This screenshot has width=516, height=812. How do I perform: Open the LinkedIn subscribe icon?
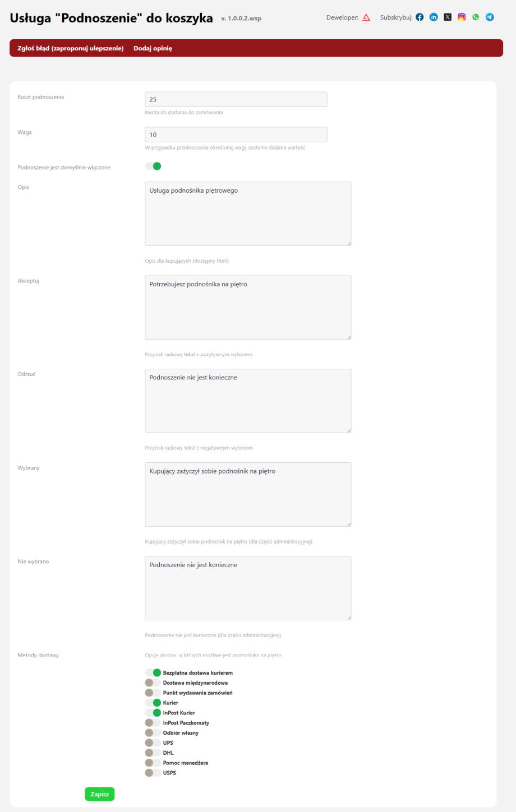(434, 17)
